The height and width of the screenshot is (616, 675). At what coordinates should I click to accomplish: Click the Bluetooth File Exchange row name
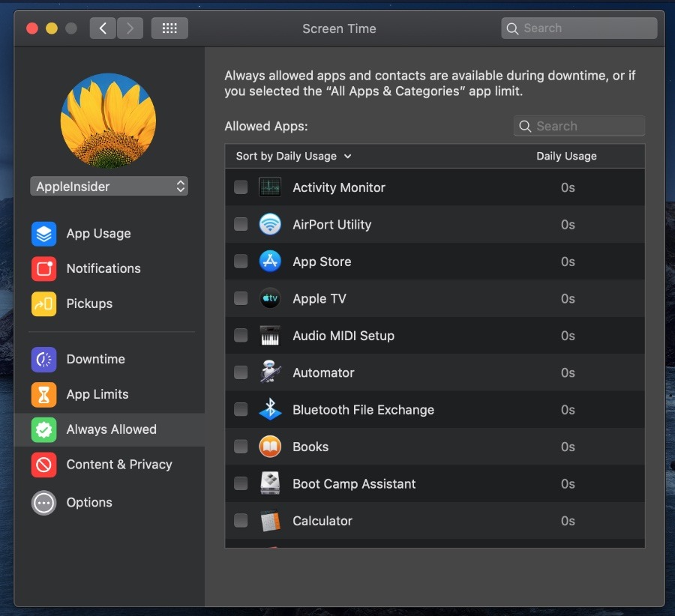pyautogui.click(x=363, y=409)
